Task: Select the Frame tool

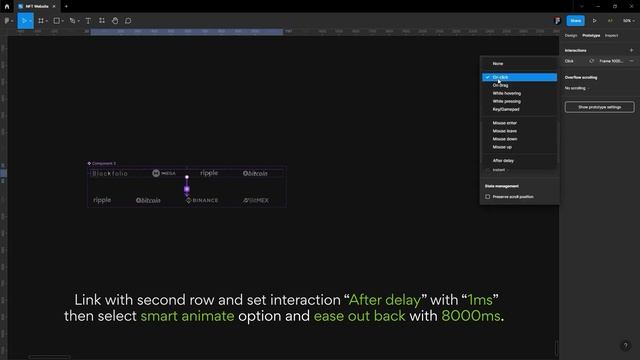Action: click(41, 21)
